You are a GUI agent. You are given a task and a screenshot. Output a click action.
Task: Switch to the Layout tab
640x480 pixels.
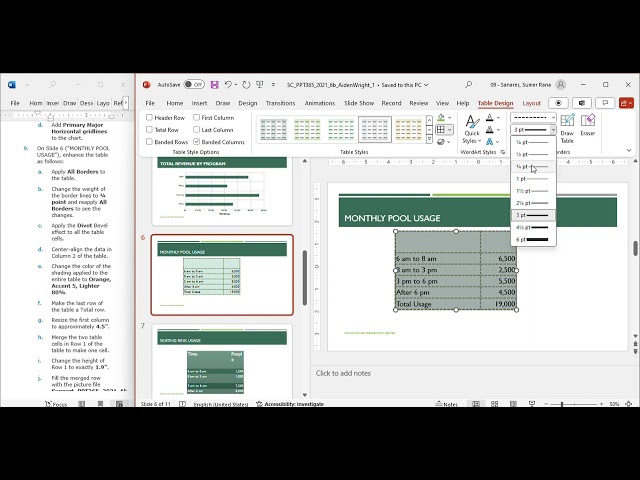[531, 103]
